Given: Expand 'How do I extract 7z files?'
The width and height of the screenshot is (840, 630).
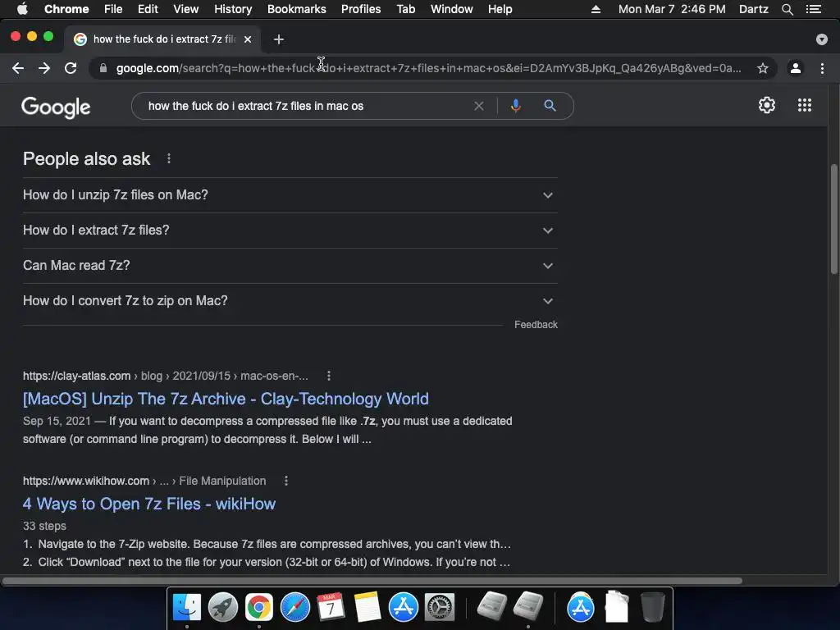Looking at the screenshot, I should [290, 231].
